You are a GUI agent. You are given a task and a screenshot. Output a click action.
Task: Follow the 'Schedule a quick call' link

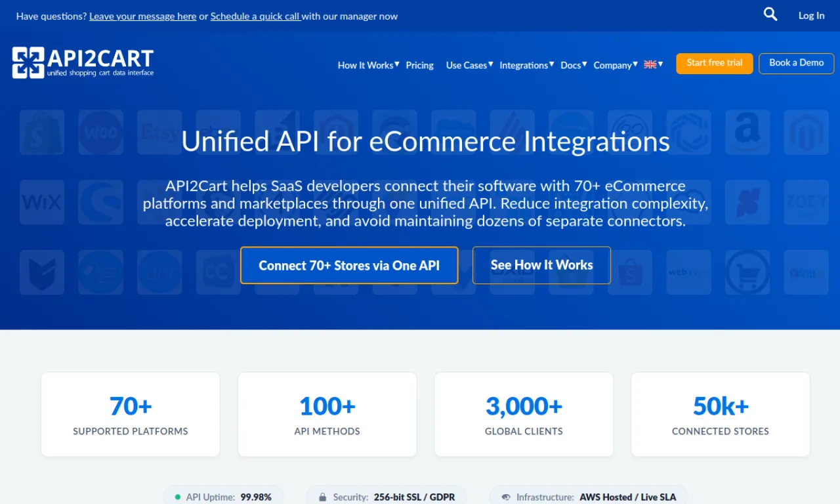tap(255, 16)
